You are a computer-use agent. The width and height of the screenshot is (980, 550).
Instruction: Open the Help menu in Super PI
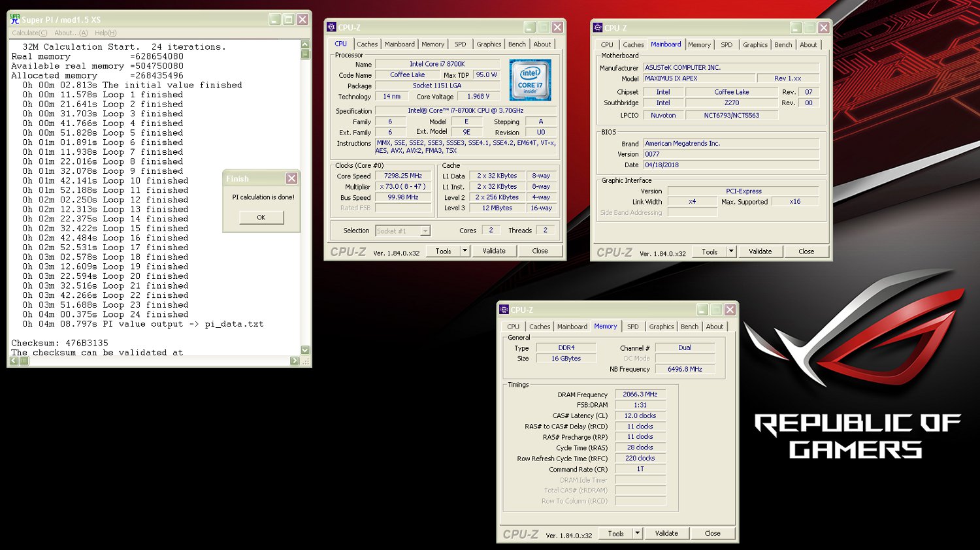pyautogui.click(x=105, y=33)
